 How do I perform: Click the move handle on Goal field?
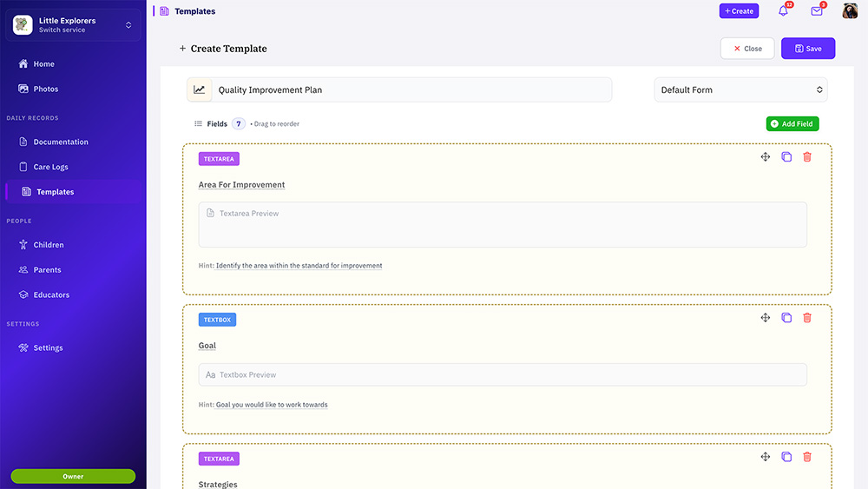click(x=765, y=317)
